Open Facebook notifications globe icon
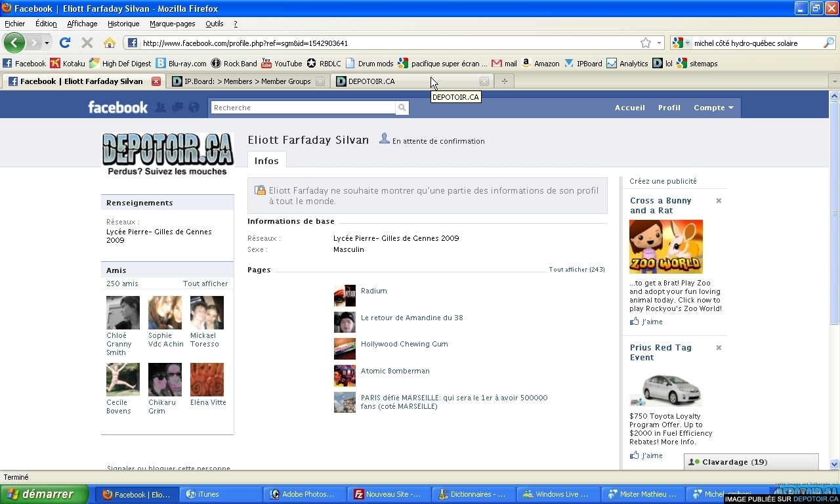 (194, 108)
